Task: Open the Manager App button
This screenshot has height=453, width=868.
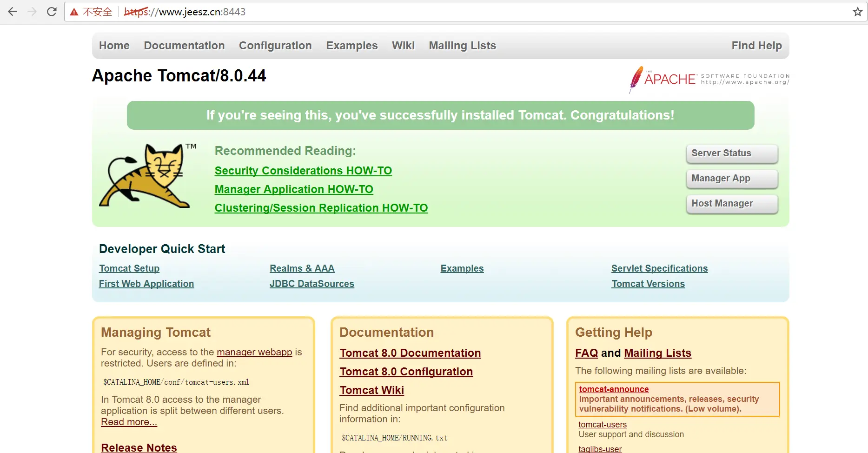Action: [x=732, y=179]
